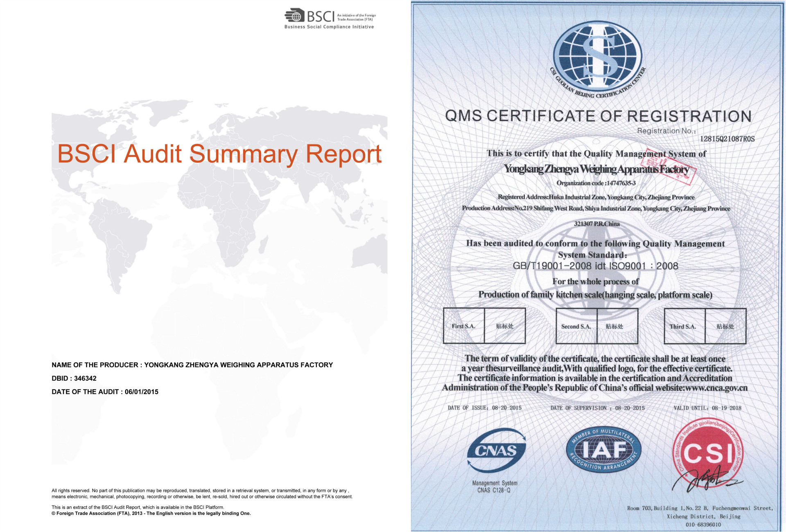Click the registration number 12815Q21087R0S
Screen dimensions: 786x532
pos(727,139)
